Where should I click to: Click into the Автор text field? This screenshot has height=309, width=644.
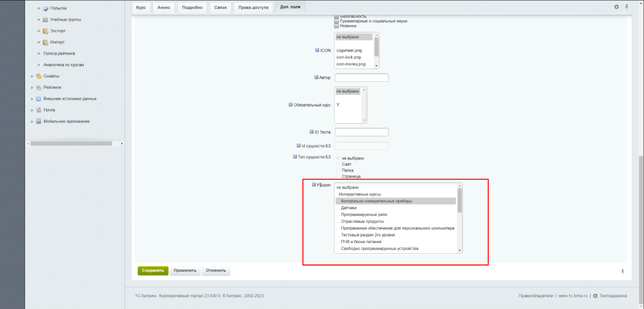coord(362,78)
